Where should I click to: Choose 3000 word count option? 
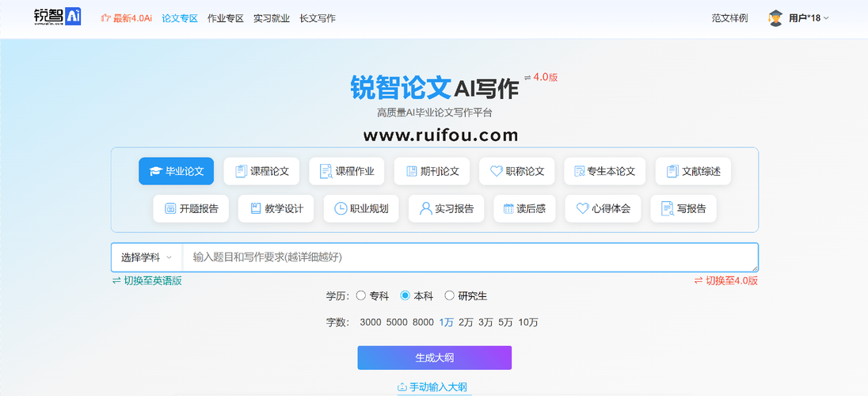click(x=371, y=322)
